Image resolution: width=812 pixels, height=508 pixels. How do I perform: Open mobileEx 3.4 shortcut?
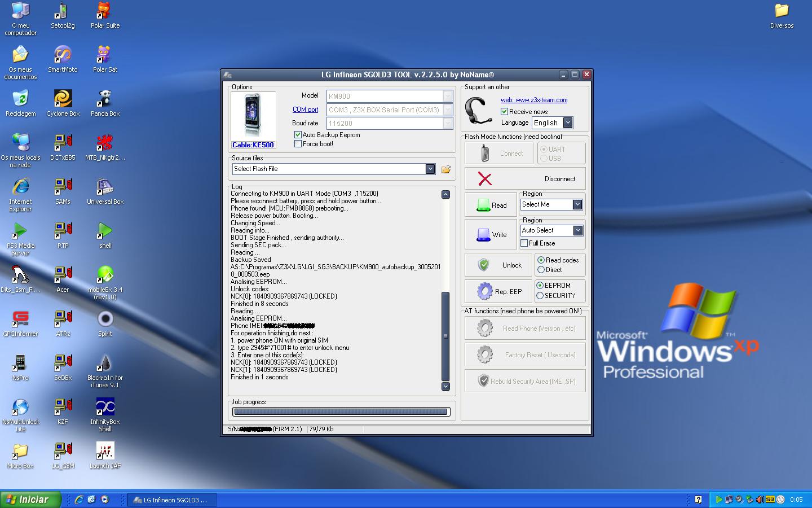[105, 282]
